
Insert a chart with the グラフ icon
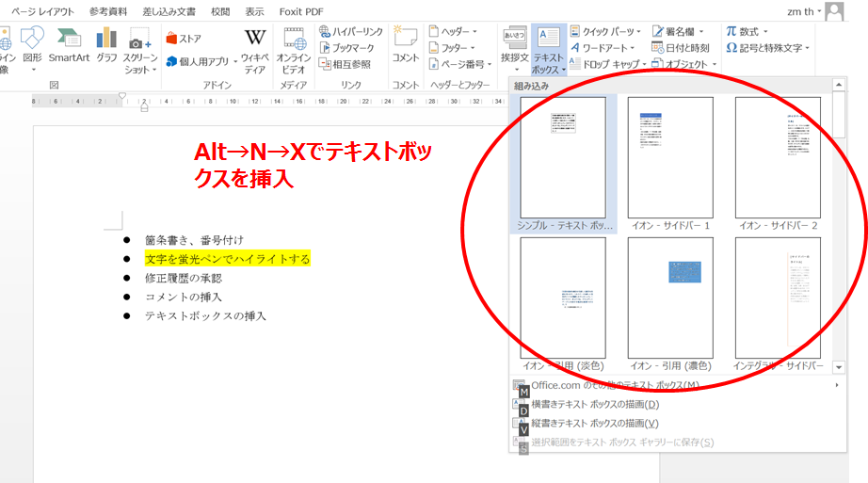point(106,45)
